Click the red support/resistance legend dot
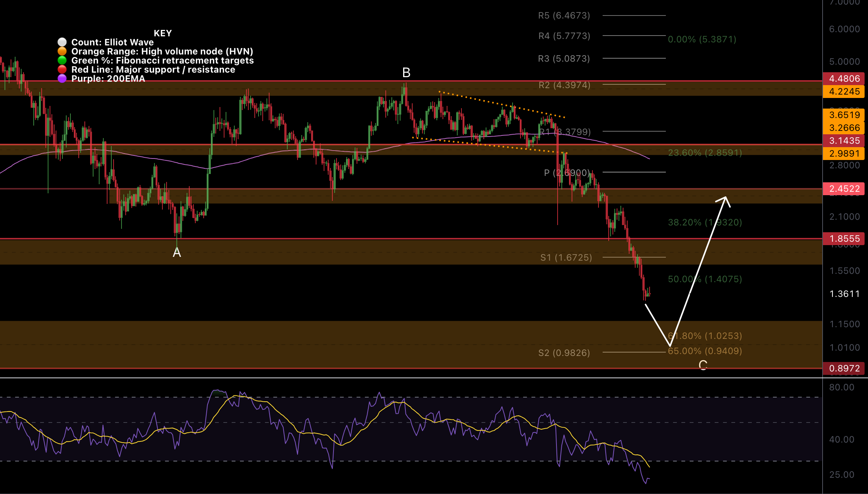The width and height of the screenshot is (868, 494). pyautogui.click(x=62, y=69)
